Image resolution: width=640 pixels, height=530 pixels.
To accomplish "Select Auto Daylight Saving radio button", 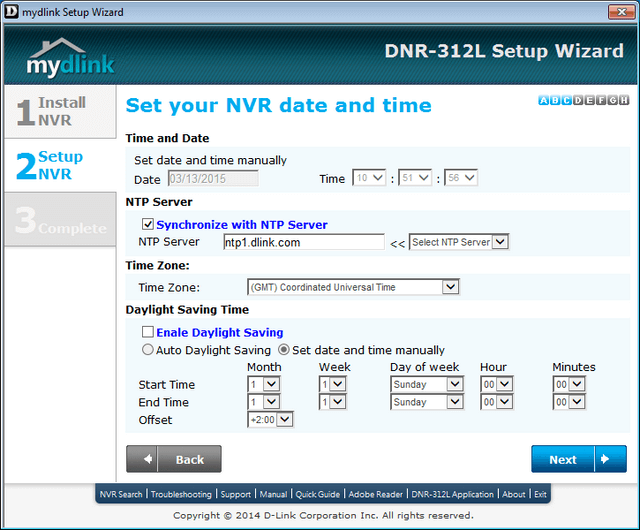I will click(147, 350).
